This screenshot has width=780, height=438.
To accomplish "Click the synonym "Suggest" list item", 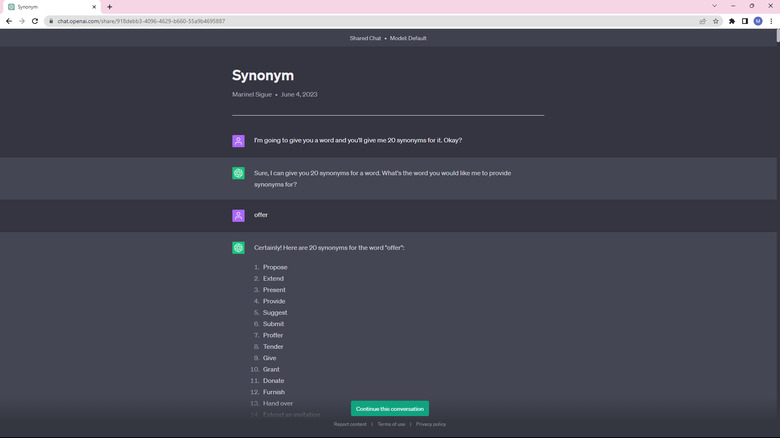I will pyautogui.click(x=275, y=313).
